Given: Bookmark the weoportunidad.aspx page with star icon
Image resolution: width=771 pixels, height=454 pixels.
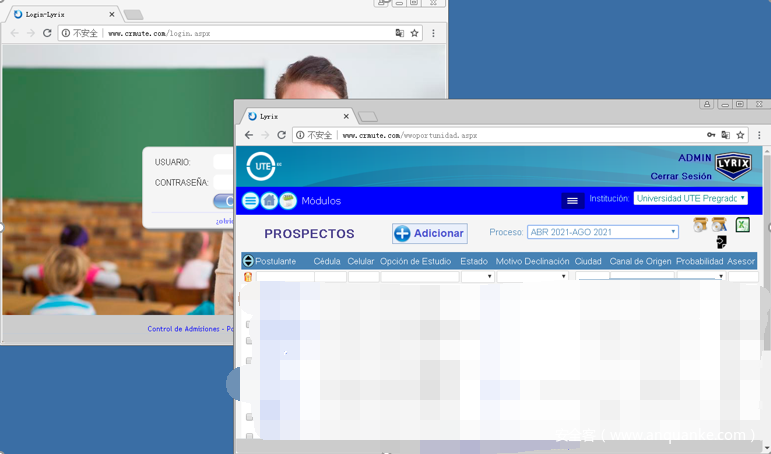Looking at the screenshot, I should 740,135.
